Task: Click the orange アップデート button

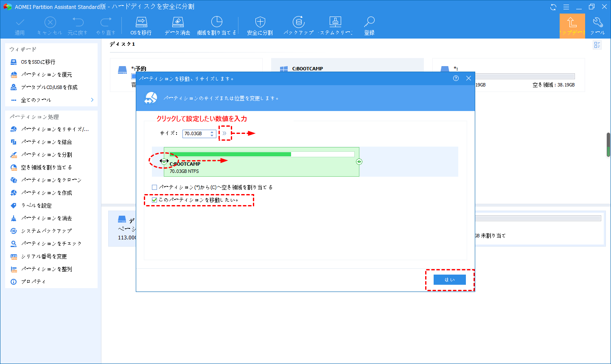Action: [572, 26]
